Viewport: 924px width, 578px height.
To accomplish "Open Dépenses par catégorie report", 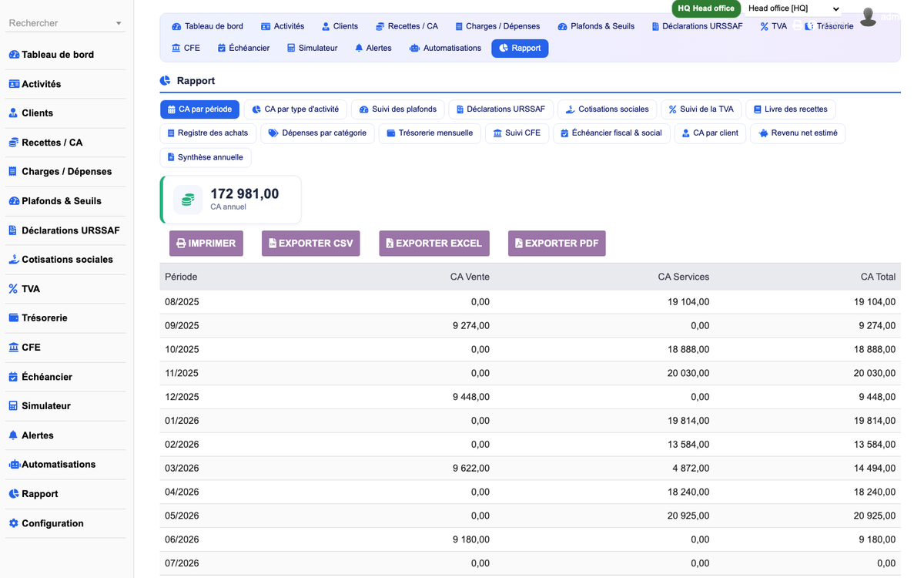I will (x=317, y=133).
